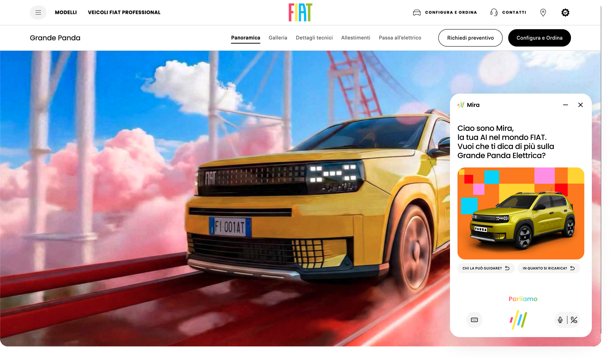Open the dealer location pin
Screen dimensions: 615x364
point(543,13)
